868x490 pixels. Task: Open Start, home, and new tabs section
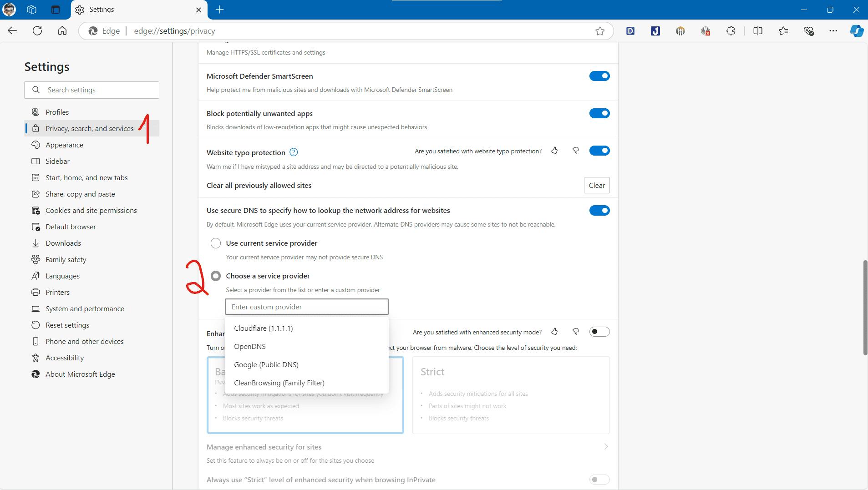[x=91, y=177]
